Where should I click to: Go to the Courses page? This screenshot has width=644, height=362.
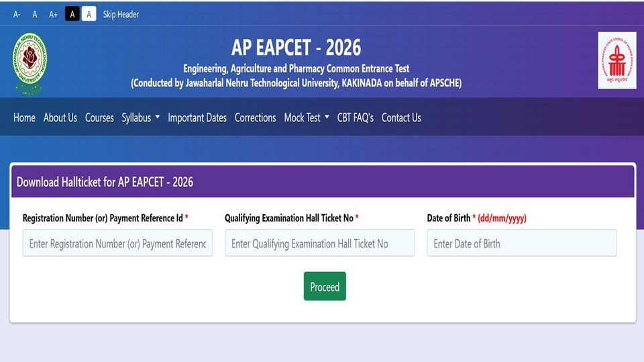[99, 118]
